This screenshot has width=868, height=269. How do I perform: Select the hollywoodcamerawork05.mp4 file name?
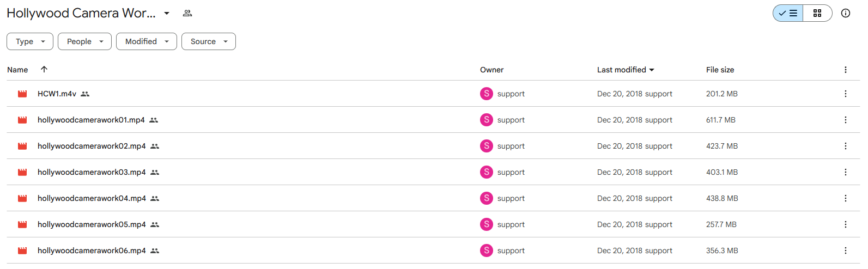point(92,224)
